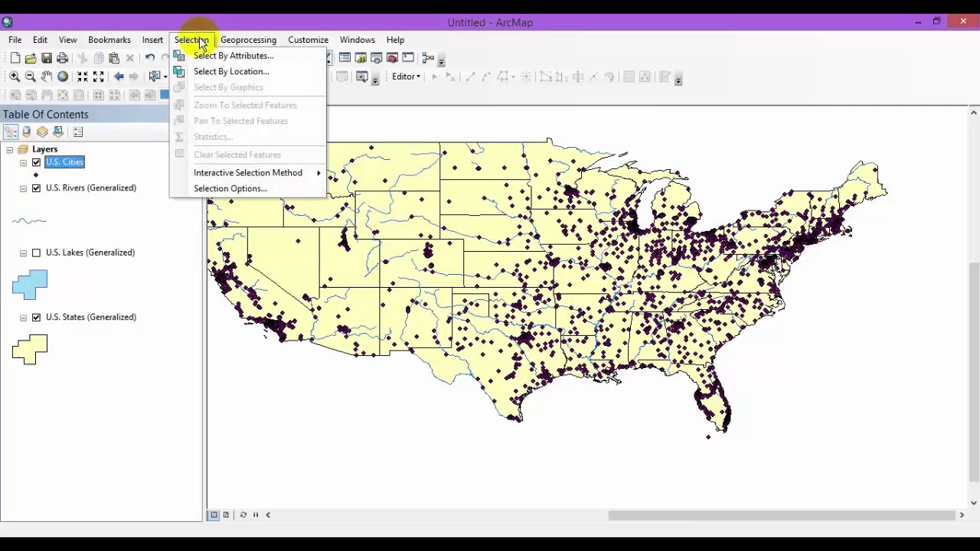This screenshot has height=551, width=980.
Task: Open the Select Features tool dropdown arrow
Action: pyautogui.click(x=165, y=77)
